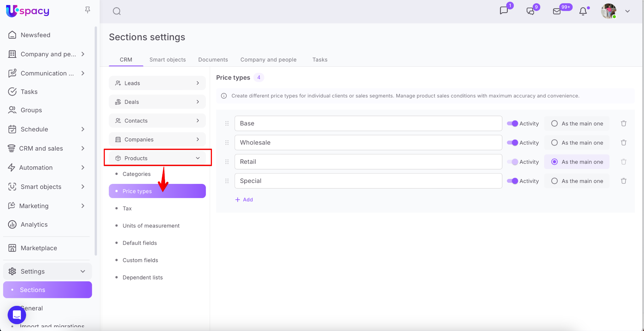
Task: Switch to the Smart objects tab
Action: click(x=168, y=60)
